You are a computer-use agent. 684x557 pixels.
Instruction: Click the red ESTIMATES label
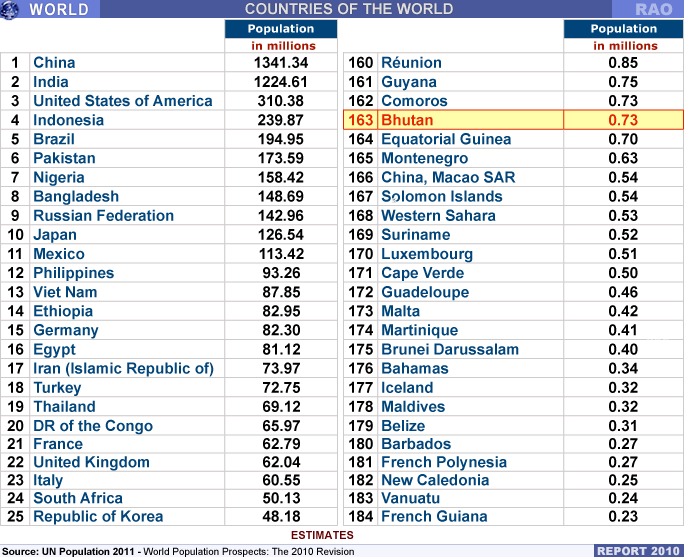[321, 535]
